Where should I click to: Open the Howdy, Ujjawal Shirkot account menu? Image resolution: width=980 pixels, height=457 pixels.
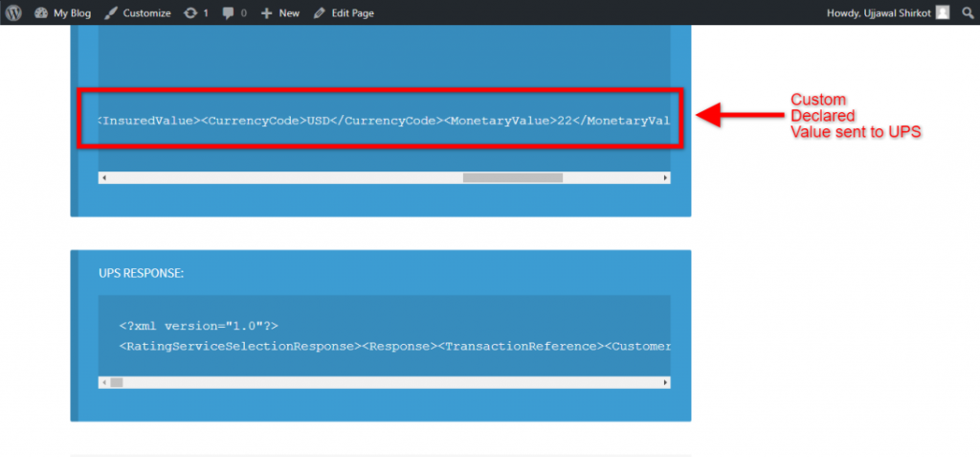888,12
